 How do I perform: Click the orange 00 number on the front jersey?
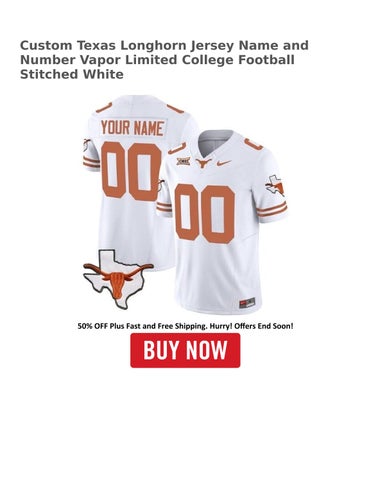205,213
